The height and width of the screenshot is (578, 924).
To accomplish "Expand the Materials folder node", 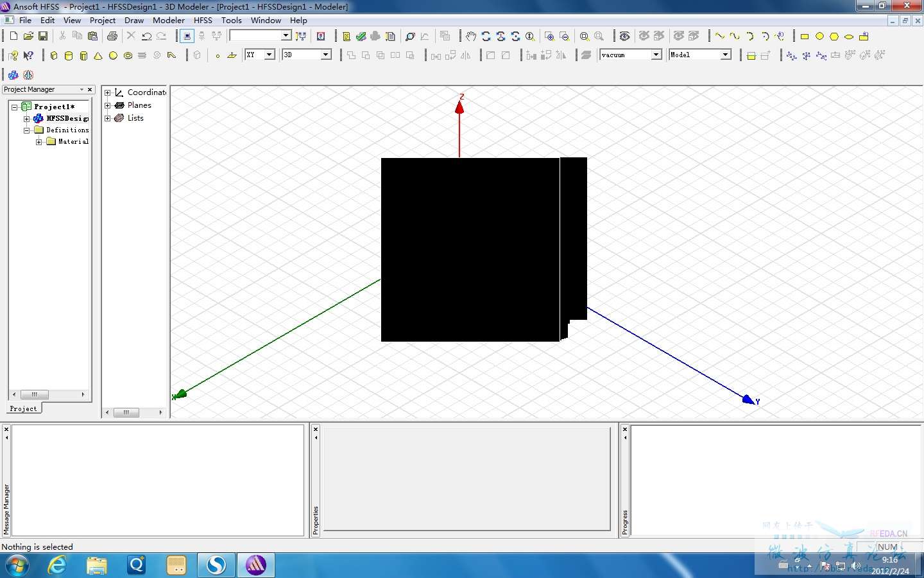I will pos(39,142).
